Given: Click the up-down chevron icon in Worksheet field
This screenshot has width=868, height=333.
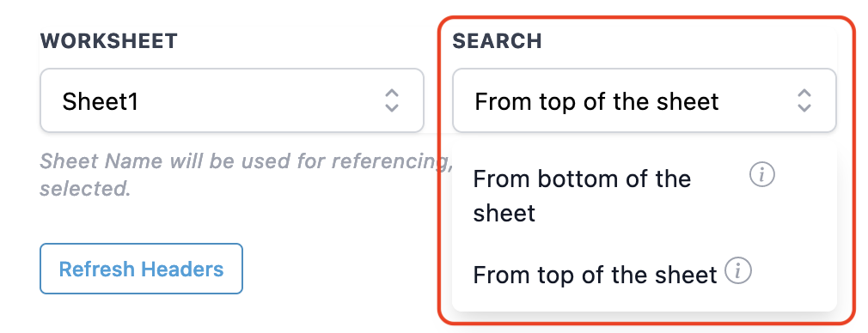Looking at the screenshot, I should [x=392, y=100].
